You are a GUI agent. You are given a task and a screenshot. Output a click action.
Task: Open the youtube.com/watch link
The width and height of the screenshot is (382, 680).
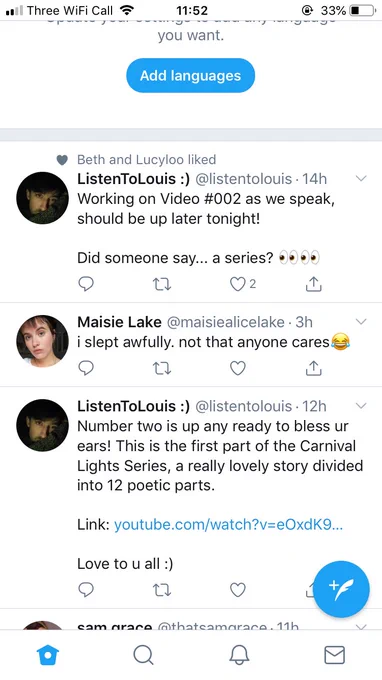pos(229,525)
